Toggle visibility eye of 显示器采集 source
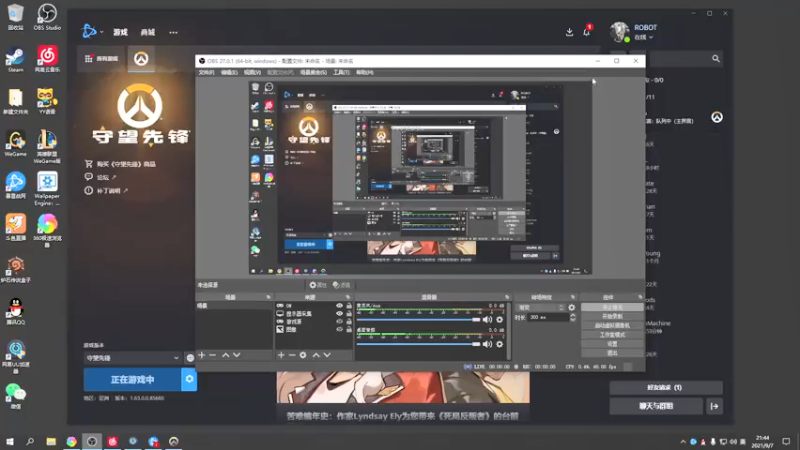This screenshot has height=450, width=800. [x=339, y=314]
